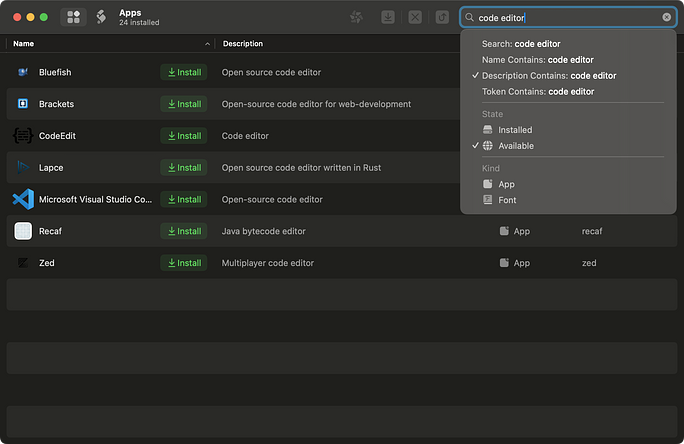Sort by the Description column header
This screenshot has width=684, height=444.
pyautogui.click(x=243, y=44)
